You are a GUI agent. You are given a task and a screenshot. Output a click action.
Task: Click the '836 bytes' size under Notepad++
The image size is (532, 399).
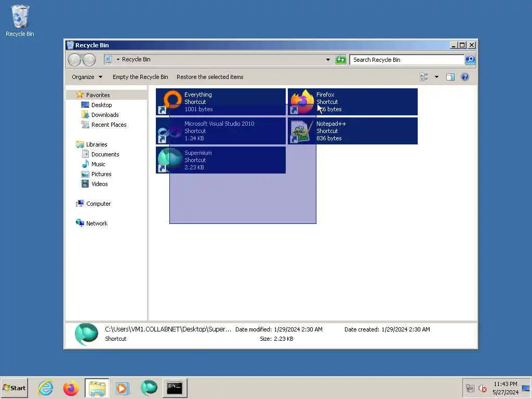[329, 138]
